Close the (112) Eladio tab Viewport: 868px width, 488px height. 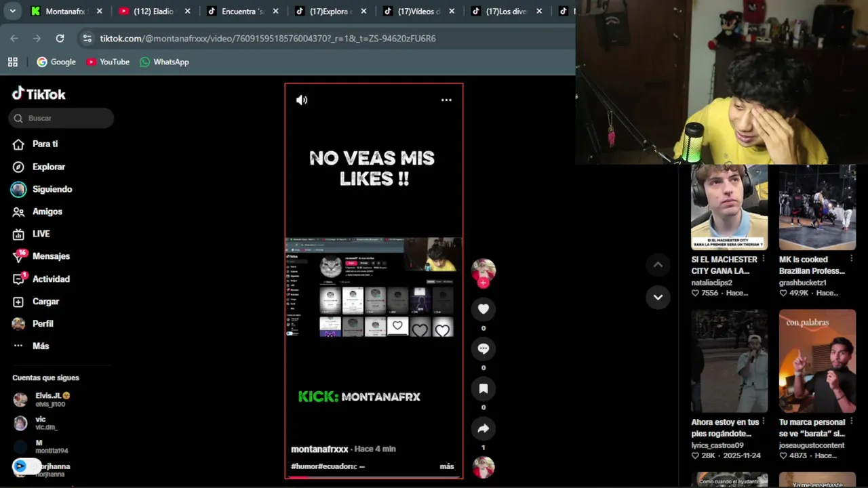coord(188,11)
